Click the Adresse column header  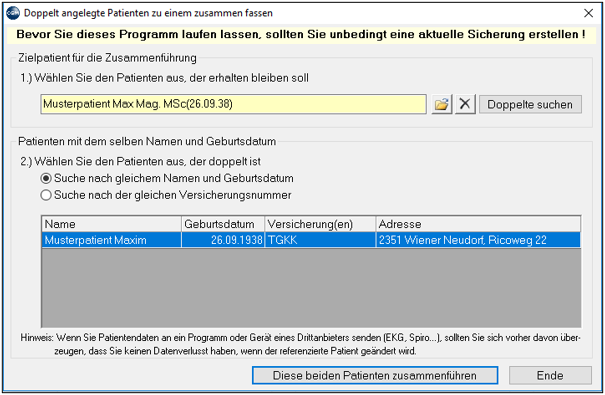click(478, 224)
